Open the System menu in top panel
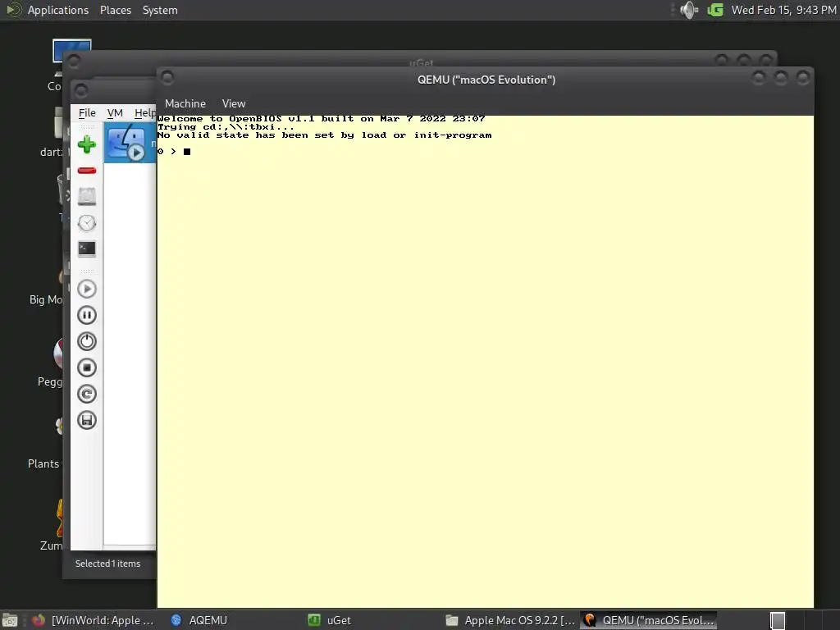Viewport: 840px width, 630px height. (x=160, y=10)
